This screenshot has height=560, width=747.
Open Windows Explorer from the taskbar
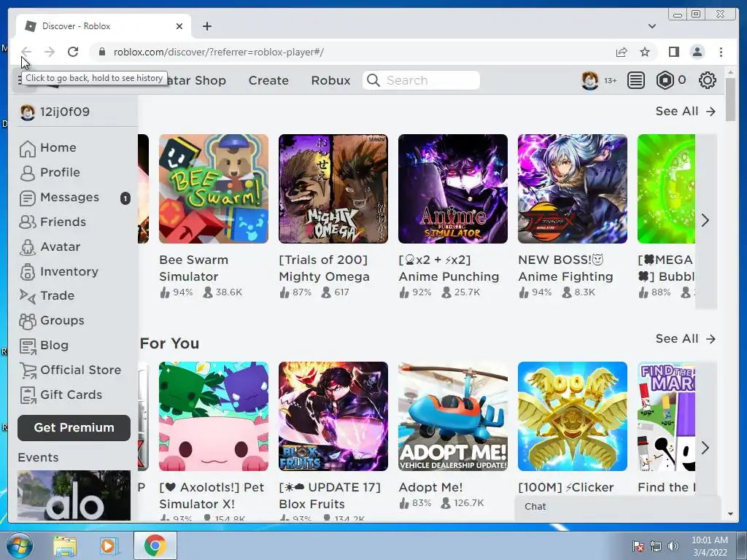point(65,545)
